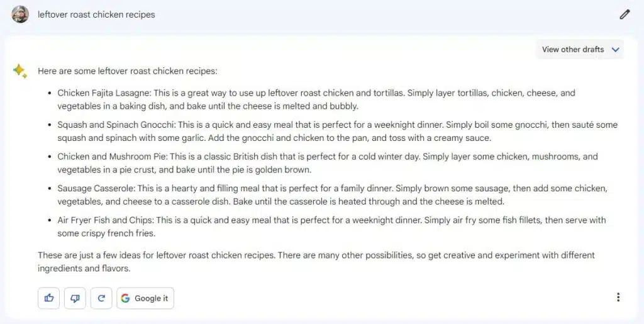Click the Bard sparkle icon
The image size is (644, 324).
(20, 71)
